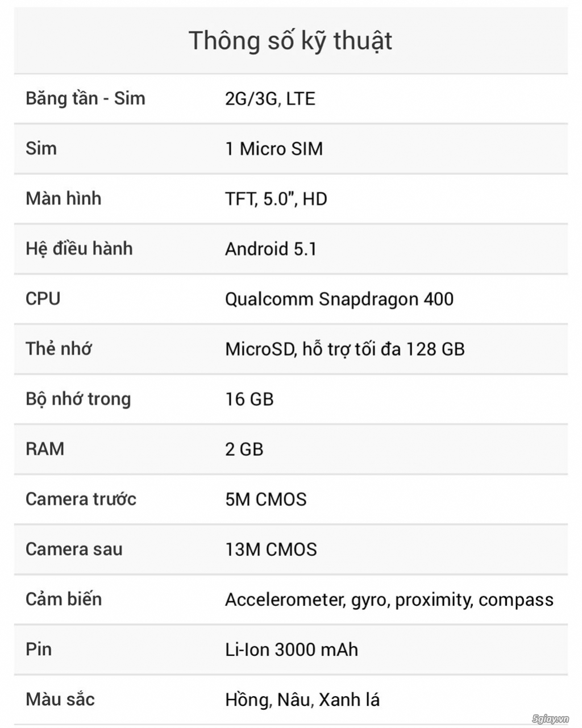Click the 16 GB internal memory value

(250, 399)
